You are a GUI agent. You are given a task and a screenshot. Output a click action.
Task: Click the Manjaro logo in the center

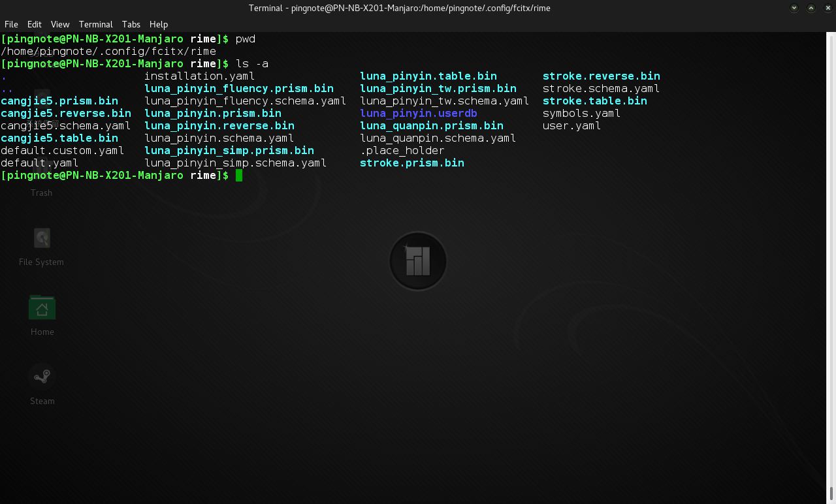(x=418, y=261)
